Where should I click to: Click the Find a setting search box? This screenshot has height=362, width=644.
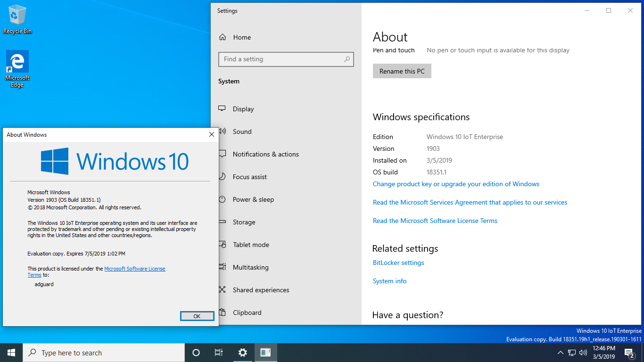click(286, 59)
